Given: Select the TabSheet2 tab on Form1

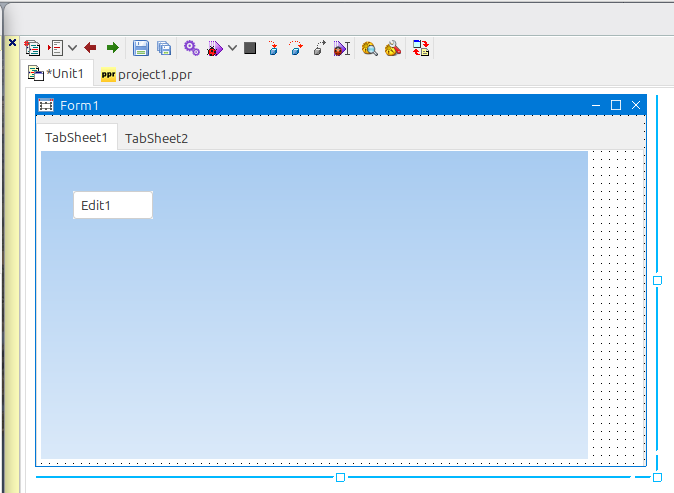Looking at the screenshot, I should click(156, 138).
